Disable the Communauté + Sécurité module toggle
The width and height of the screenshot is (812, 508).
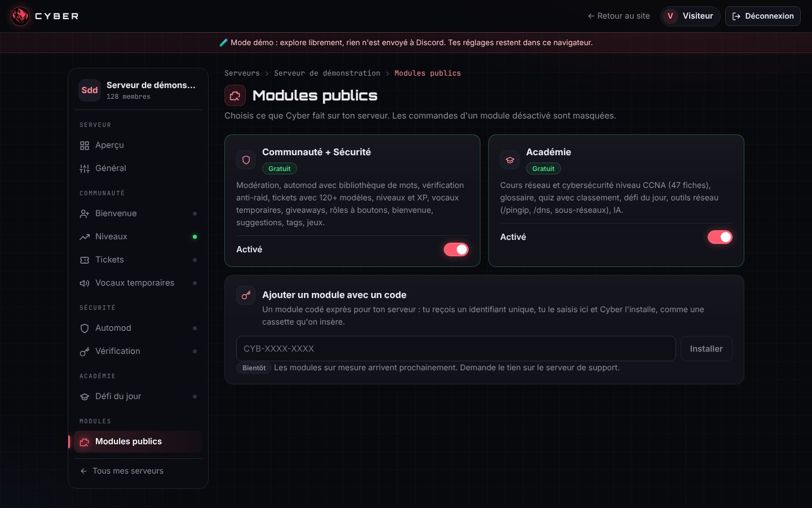(x=456, y=249)
